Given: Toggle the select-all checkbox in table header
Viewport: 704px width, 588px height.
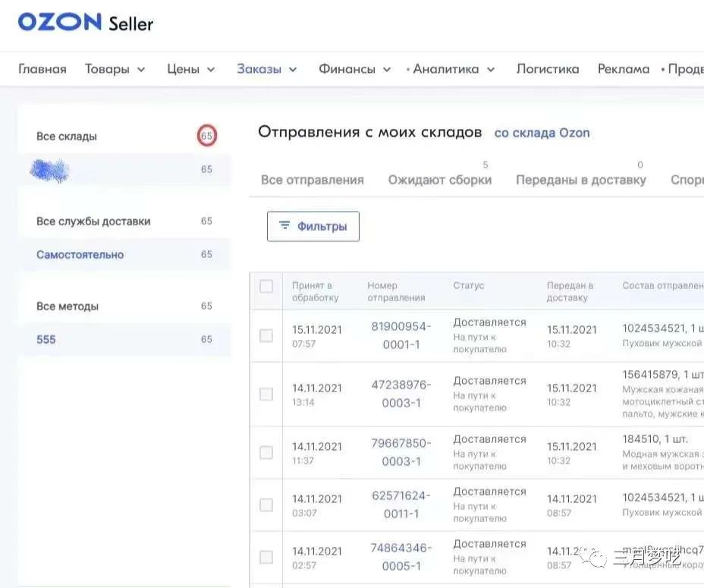Looking at the screenshot, I should point(266,287).
